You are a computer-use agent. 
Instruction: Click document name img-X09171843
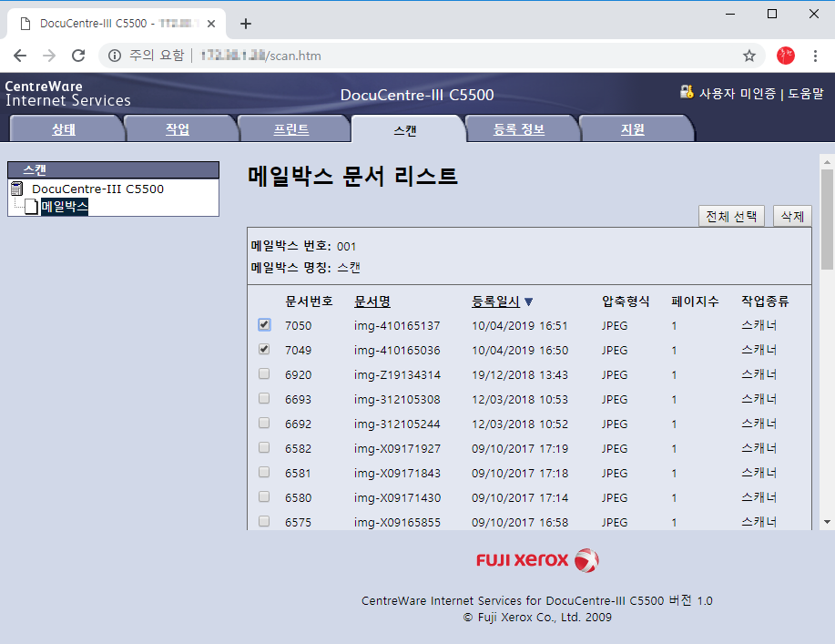[397, 473]
